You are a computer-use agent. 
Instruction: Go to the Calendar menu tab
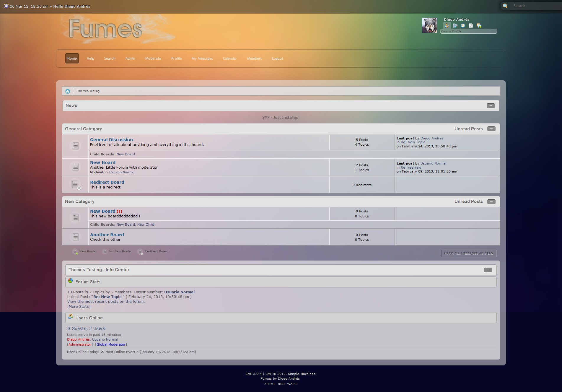[230, 58]
